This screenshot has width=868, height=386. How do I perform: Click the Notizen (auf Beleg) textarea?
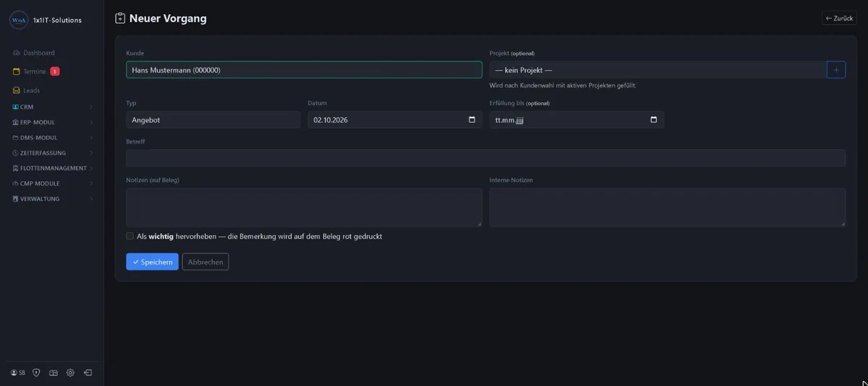pyautogui.click(x=304, y=207)
